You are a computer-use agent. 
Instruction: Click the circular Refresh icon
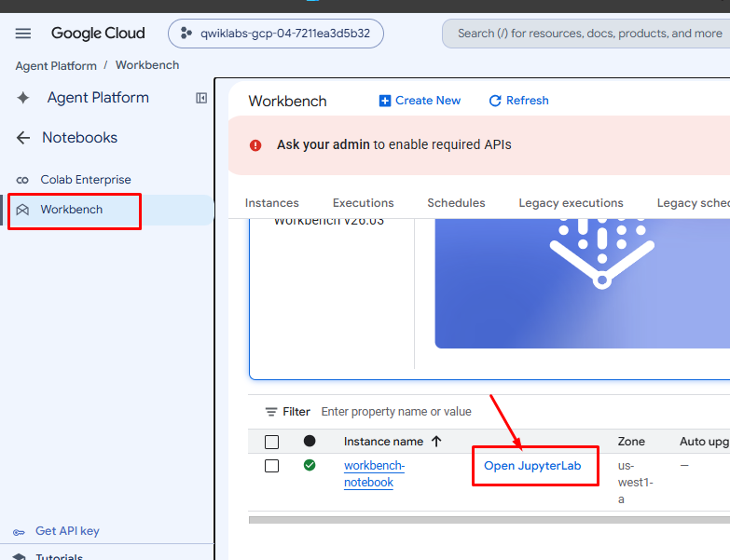point(495,101)
